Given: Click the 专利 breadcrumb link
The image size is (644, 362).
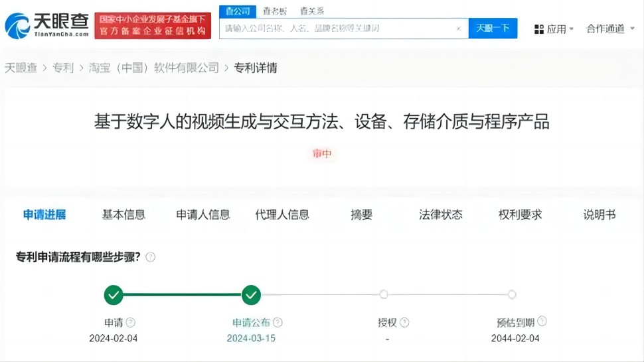Looking at the screenshot, I should click(63, 68).
